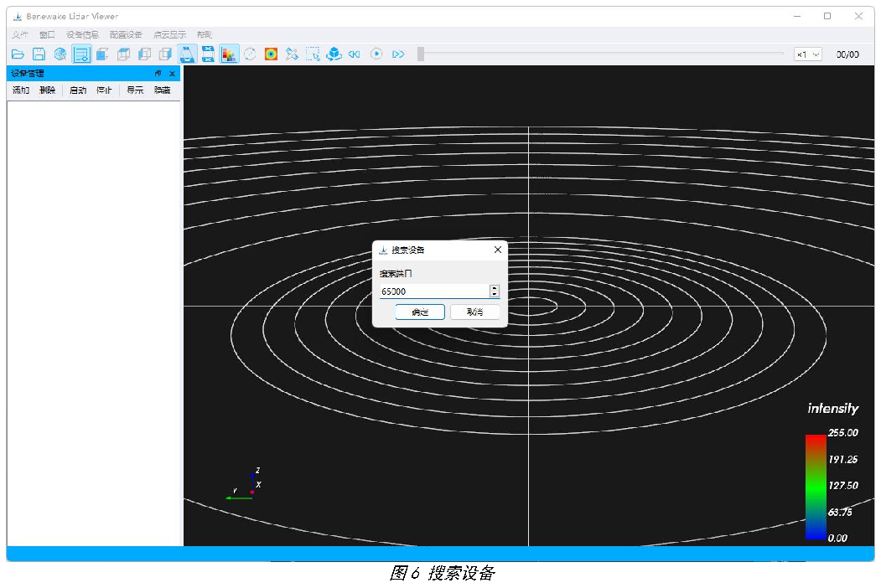Click 确定 in the search device dialog
881x588 pixels.
[420, 312]
